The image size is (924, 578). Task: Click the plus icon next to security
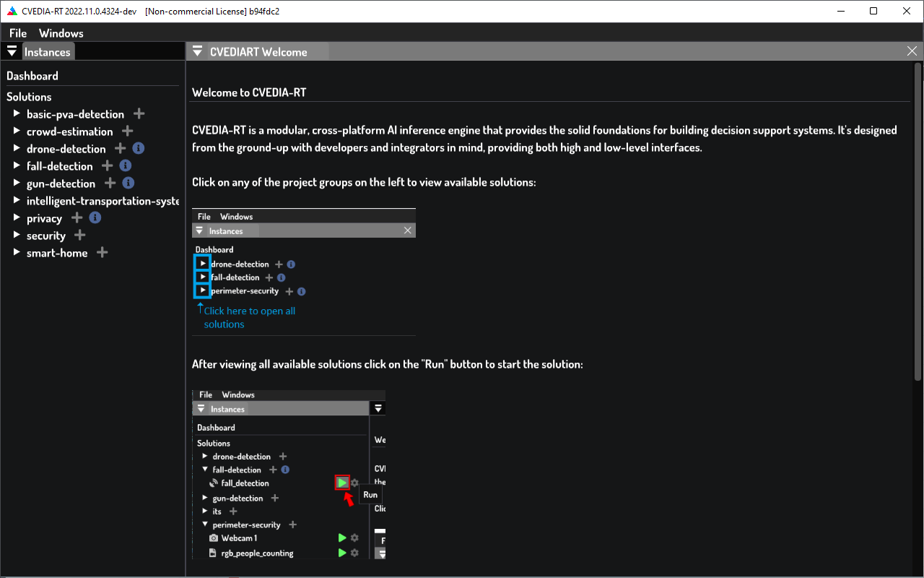tap(80, 236)
